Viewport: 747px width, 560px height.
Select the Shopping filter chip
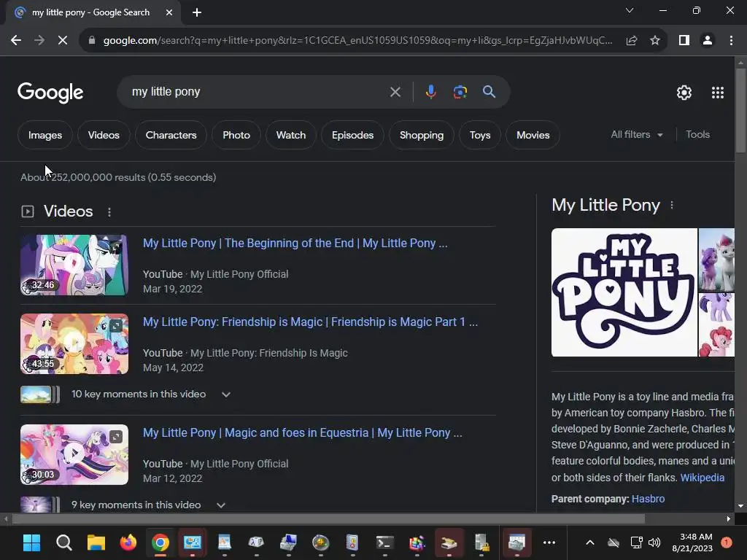(422, 135)
